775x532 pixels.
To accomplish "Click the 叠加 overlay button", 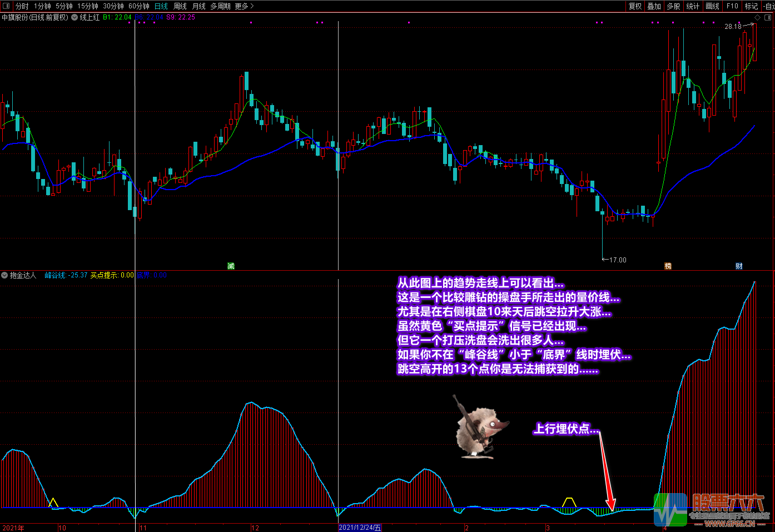I will (x=654, y=6).
